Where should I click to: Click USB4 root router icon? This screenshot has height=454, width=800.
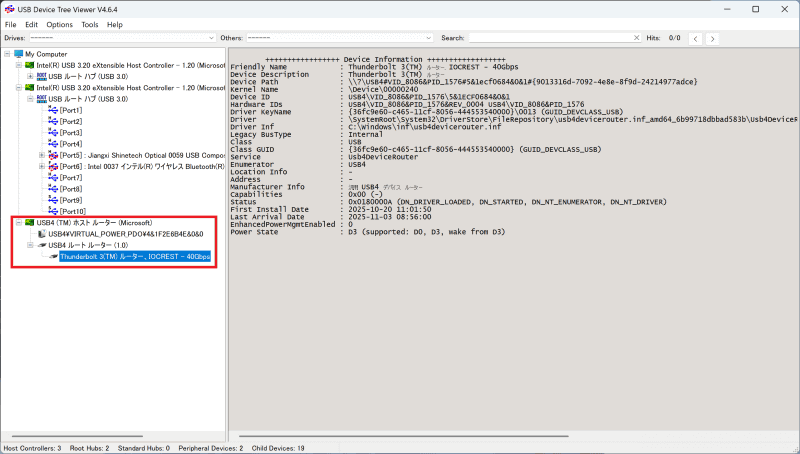coord(42,245)
